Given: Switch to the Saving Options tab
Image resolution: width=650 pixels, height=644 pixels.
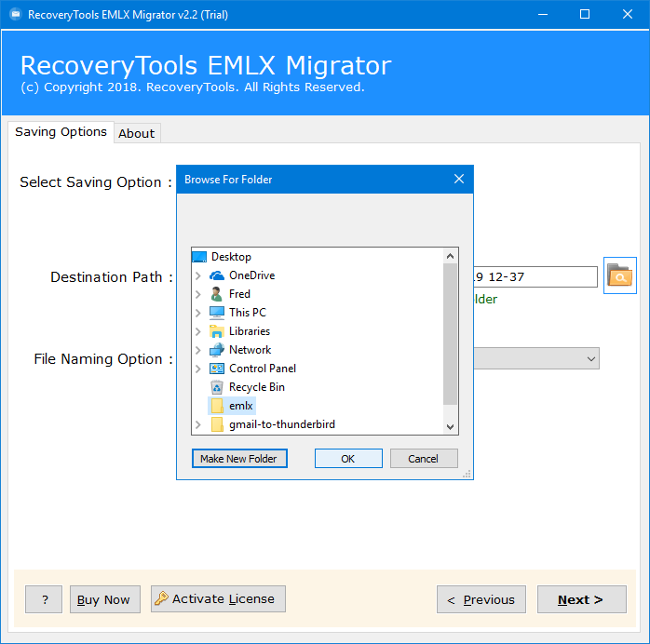Looking at the screenshot, I should (61, 132).
